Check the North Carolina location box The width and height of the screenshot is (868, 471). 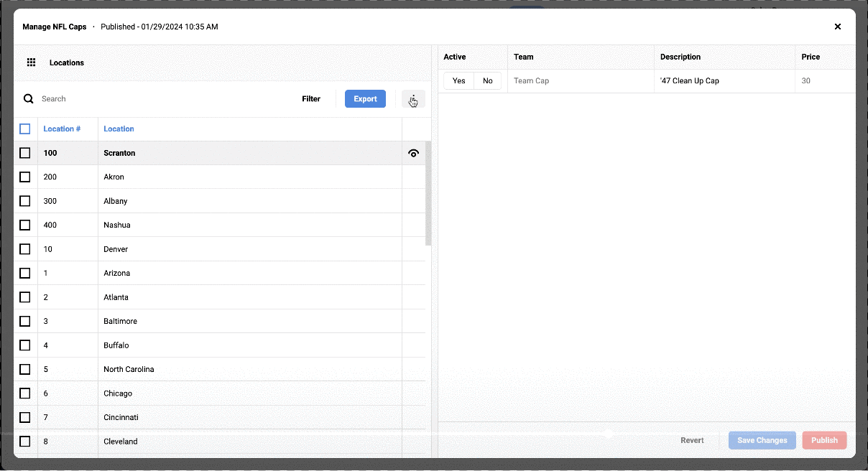[x=25, y=369]
